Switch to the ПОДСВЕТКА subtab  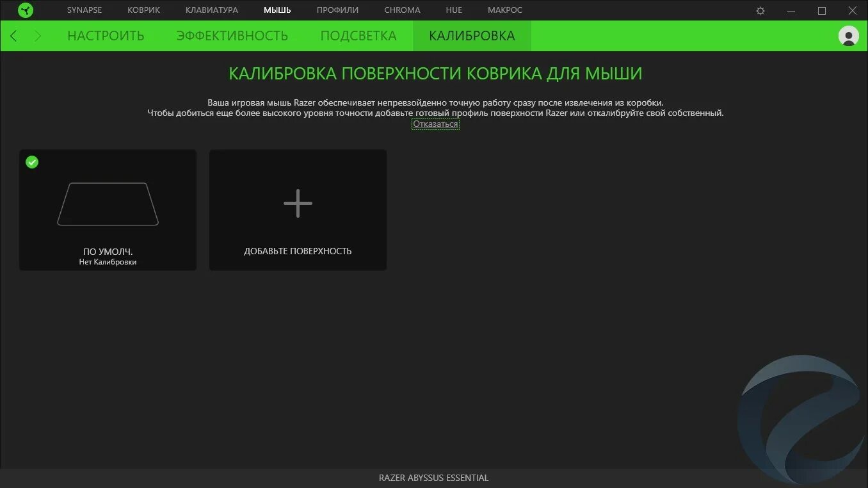(358, 36)
